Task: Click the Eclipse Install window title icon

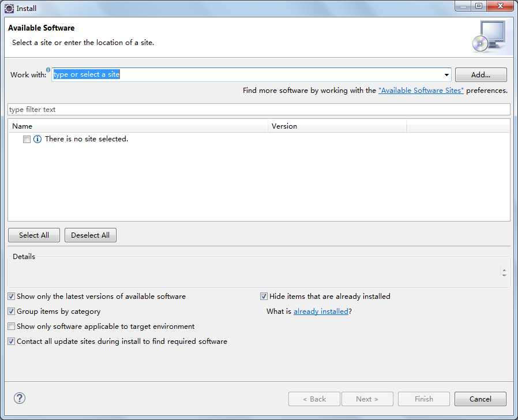Action: 9,8
